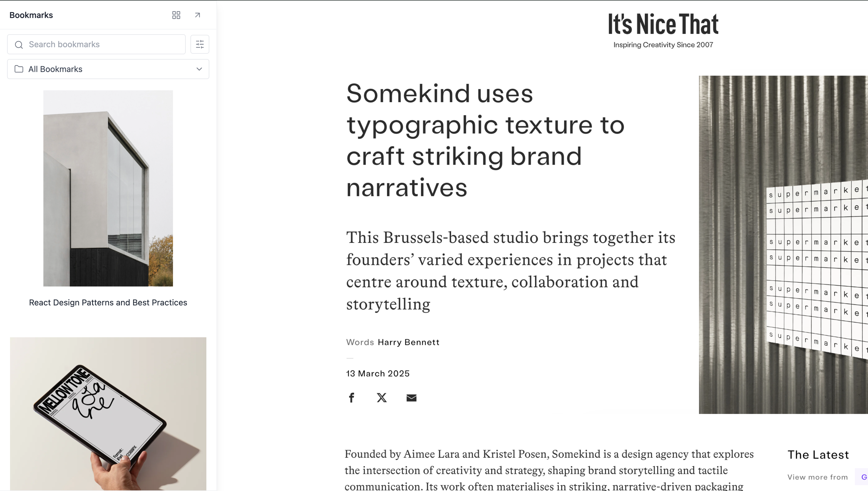Open bookmarks panel in new window arrow

pos(197,15)
